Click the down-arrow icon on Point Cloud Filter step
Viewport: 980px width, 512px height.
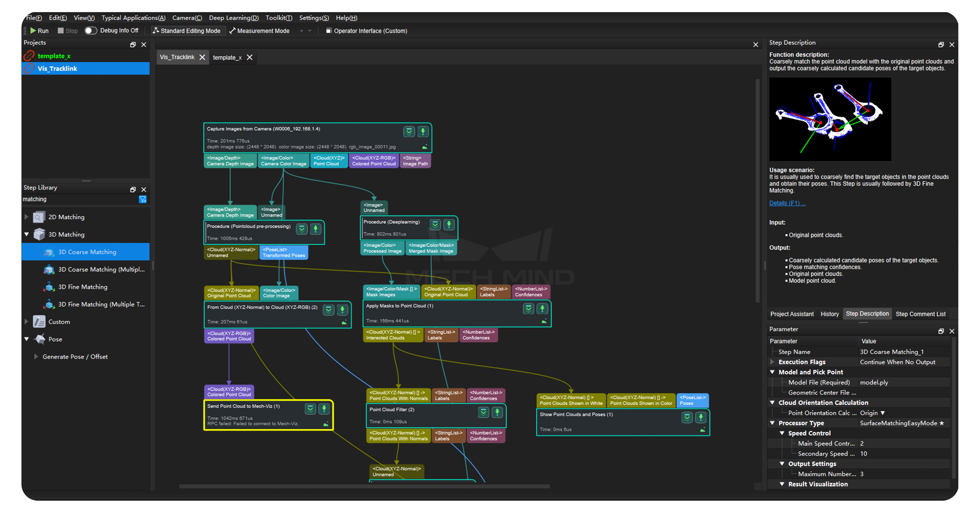497,412
